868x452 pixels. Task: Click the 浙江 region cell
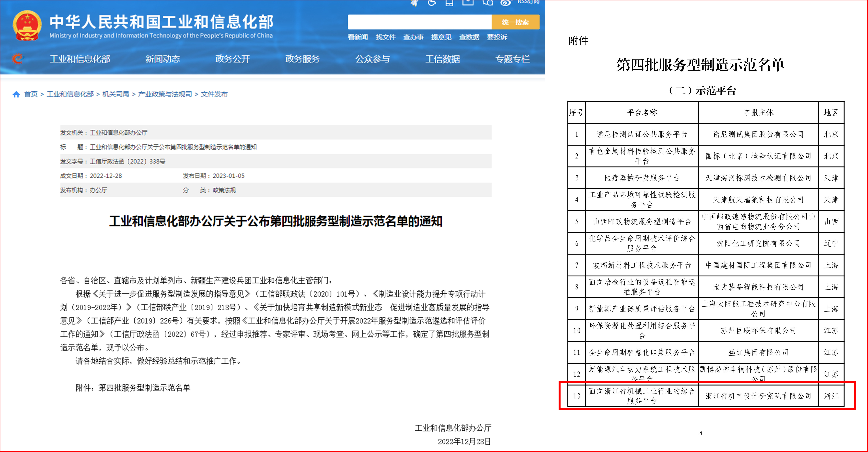point(831,396)
